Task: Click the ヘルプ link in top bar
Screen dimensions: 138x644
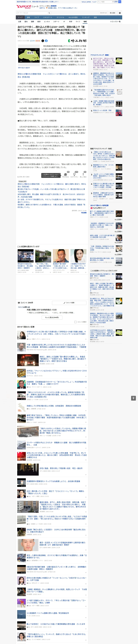Action: [94, 2]
